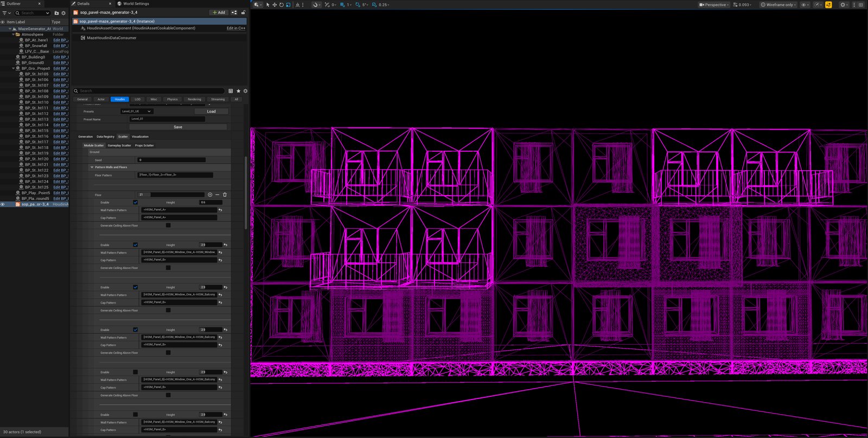Click the Details panel lock icon
This screenshot has width=868, height=438.
point(243,12)
